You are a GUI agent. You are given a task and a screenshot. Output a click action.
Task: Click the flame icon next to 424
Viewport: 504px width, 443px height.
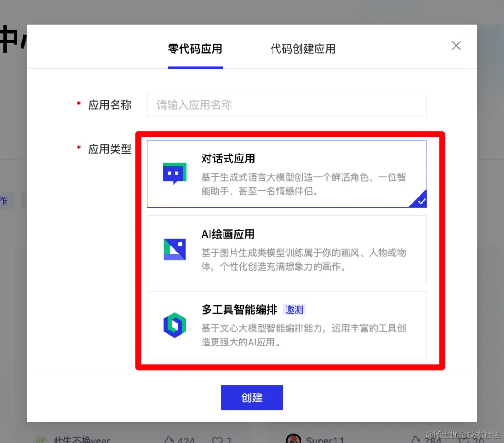[169, 439]
